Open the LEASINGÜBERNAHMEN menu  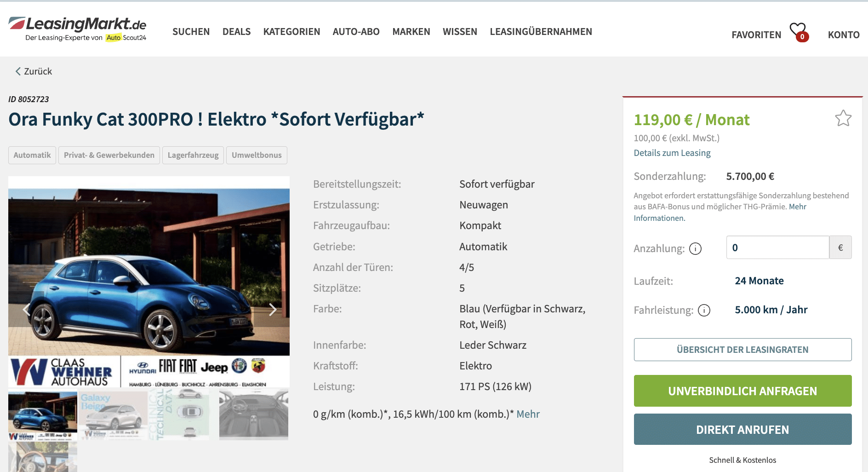coord(541,32)
